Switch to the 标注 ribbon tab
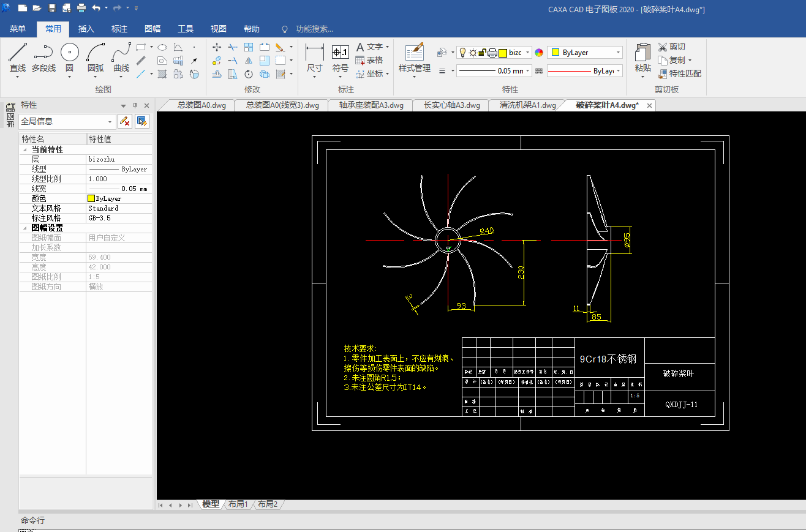The image size is (806, 532). (119, 29)
